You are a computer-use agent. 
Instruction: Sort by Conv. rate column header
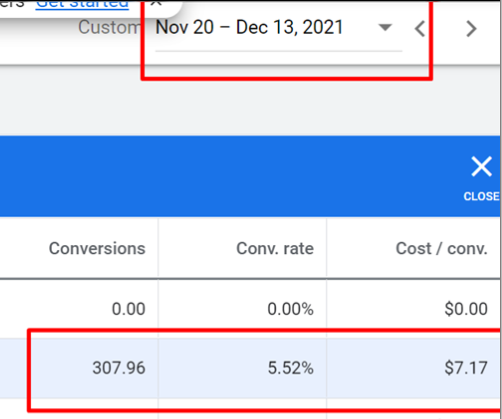point(275,248)
